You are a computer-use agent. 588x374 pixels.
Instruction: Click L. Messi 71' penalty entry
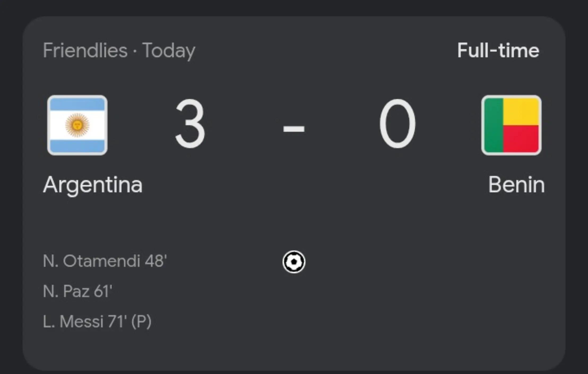point(97,321)
